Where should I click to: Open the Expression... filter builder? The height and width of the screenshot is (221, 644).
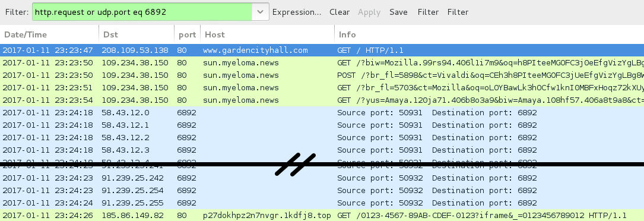click(297, 12)
